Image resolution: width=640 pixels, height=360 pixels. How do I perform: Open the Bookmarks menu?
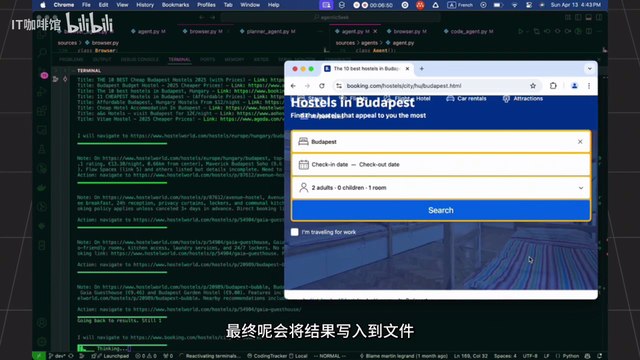coord(176,5)
